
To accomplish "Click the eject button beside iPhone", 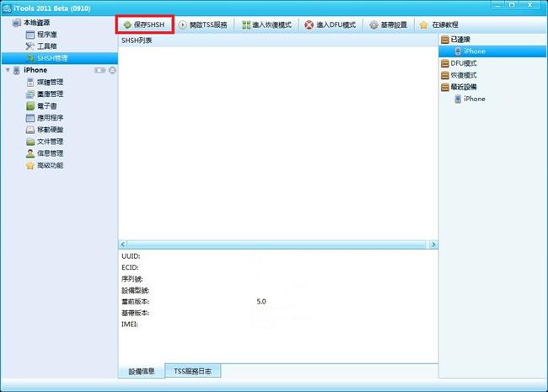I will click(113, 70).
